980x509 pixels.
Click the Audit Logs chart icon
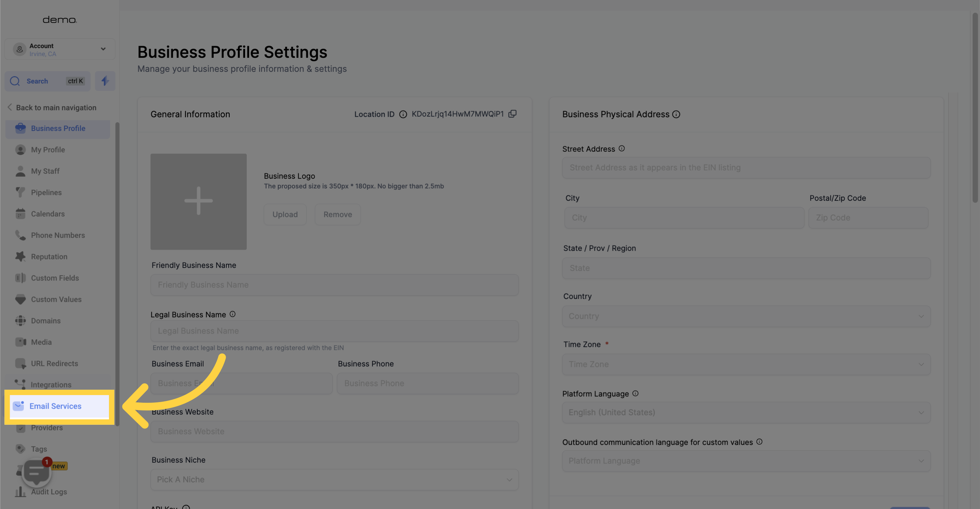(x=20, y=492)
